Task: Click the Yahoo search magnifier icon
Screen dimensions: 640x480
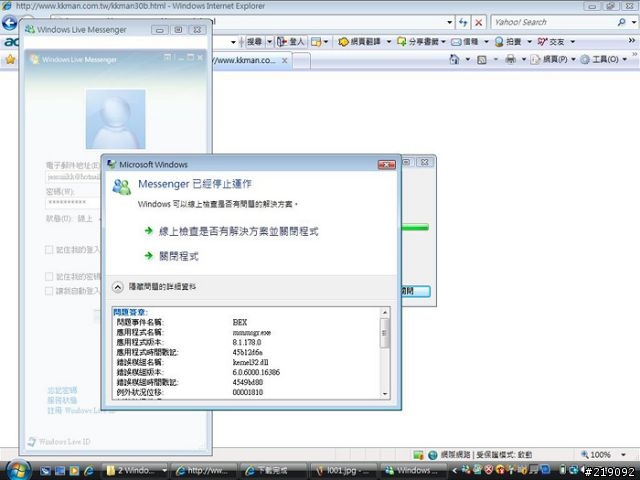Action: point(621,22)
